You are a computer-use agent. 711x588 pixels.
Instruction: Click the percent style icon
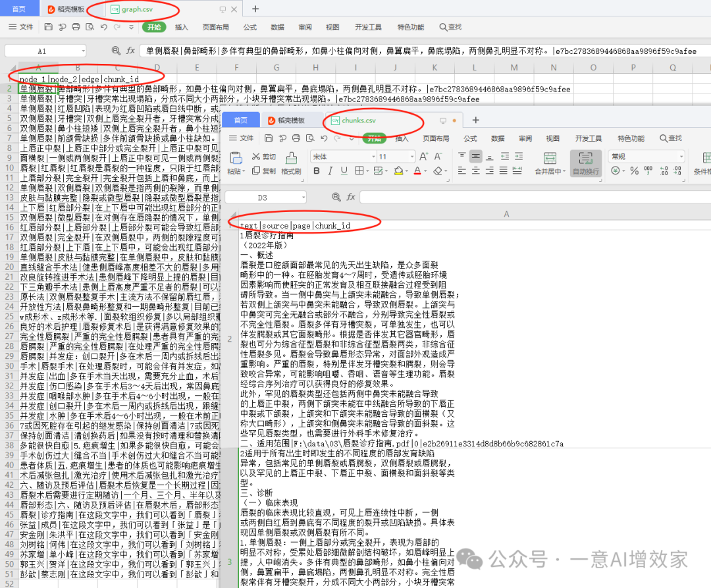tap(635, 171)
